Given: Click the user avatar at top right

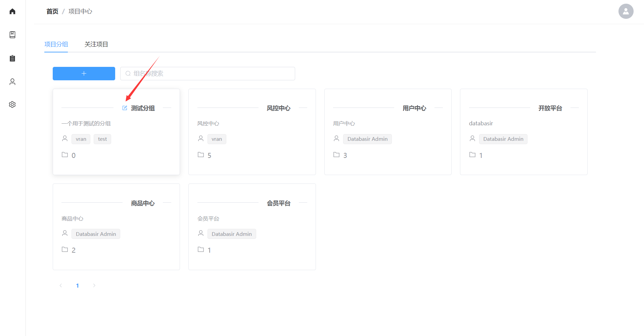Looking at the screenshot, I should click(x=626, y=11).
